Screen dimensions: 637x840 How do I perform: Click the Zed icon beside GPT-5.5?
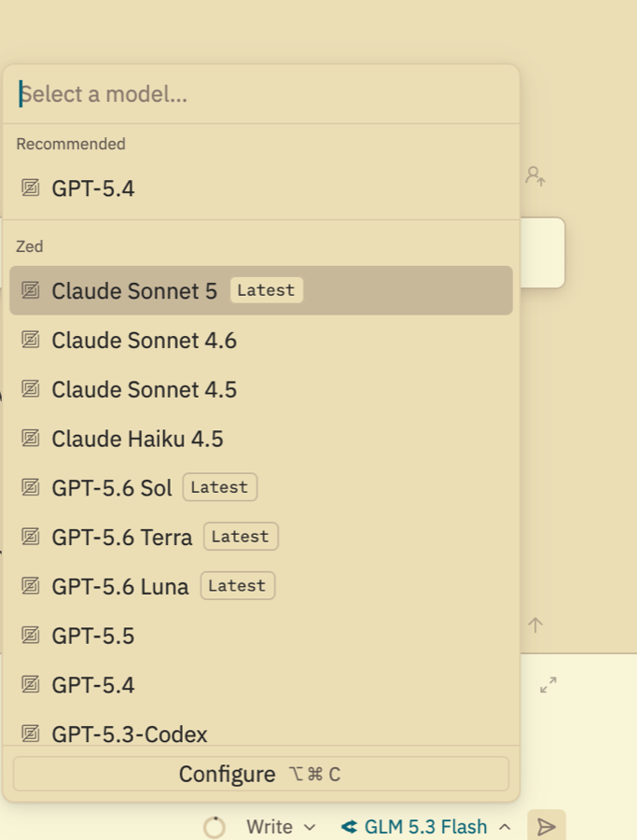[x=31, y=636]
